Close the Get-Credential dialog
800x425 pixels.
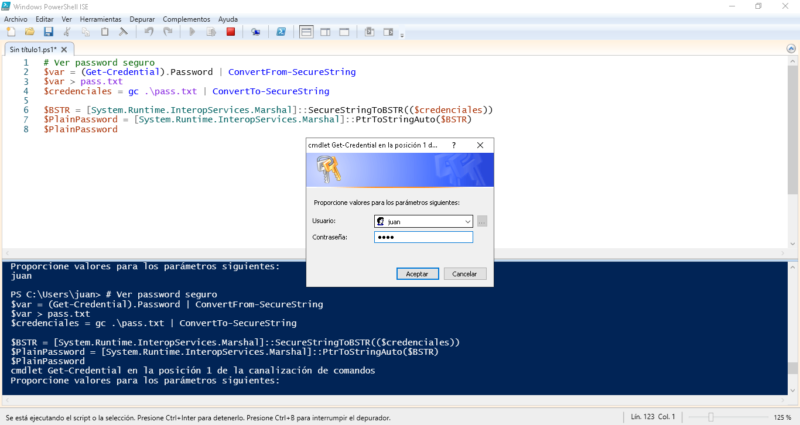480,145
